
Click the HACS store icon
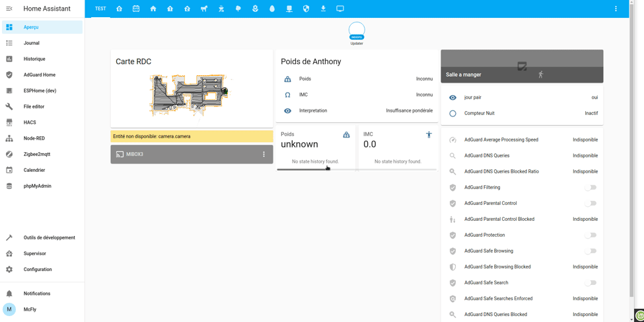click(9, 122)
